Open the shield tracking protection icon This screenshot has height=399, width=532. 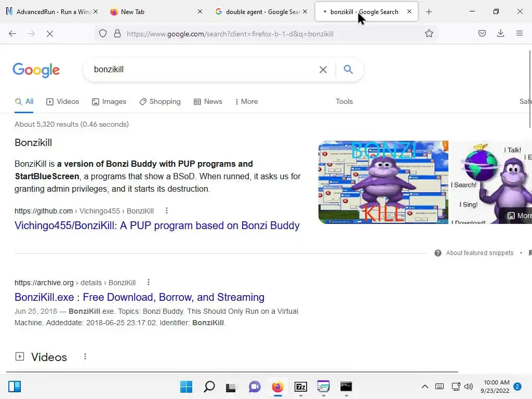[103, 34]
